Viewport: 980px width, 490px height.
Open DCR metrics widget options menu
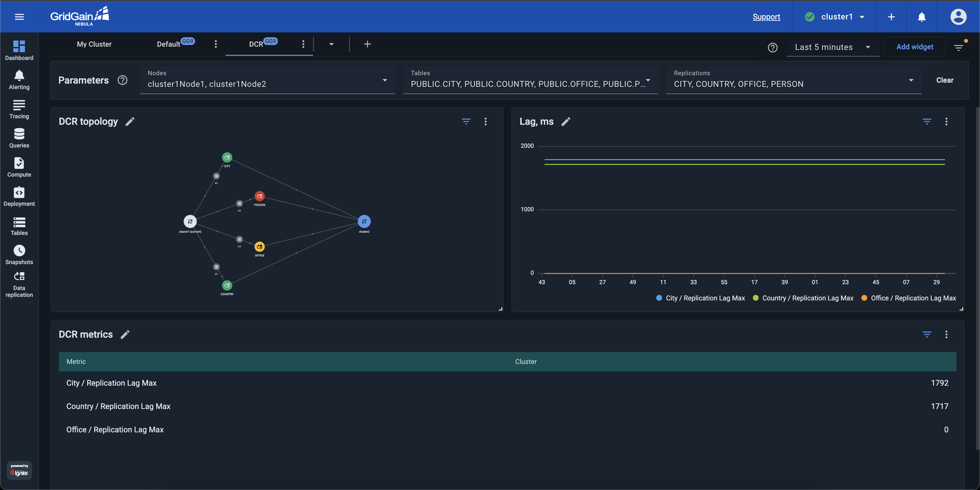pyautogui.click(x=946, y=334)
